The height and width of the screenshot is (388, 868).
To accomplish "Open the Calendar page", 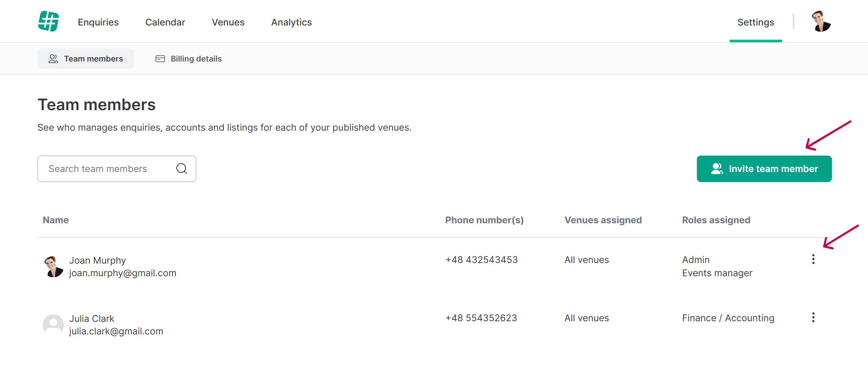I will tap(165, 22).
